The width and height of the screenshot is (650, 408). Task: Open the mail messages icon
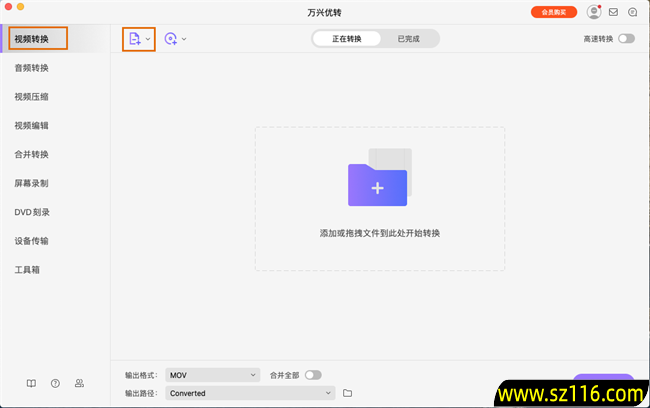(x=613, y=13)
